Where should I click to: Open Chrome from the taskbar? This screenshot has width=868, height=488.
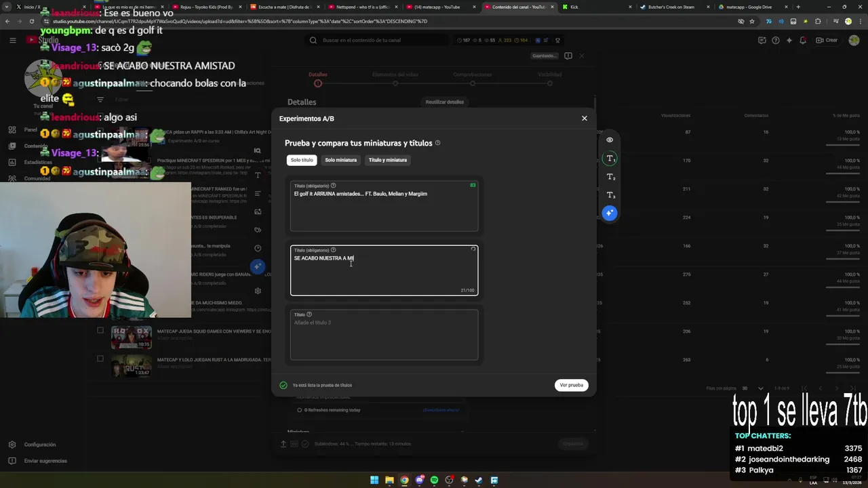pyautogui.click(x=404, y=481)
